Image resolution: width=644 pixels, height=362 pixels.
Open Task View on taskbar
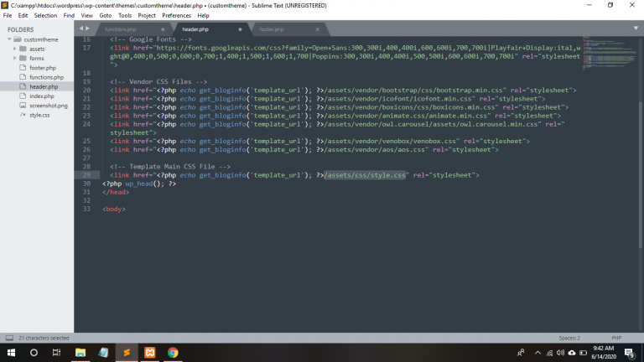click(57, 353)
